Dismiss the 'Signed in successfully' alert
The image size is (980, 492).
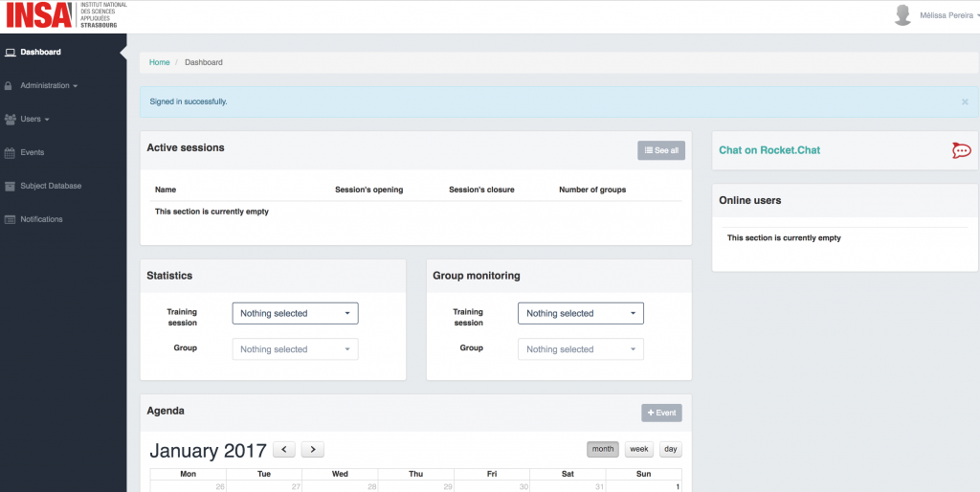pos(965,101)
